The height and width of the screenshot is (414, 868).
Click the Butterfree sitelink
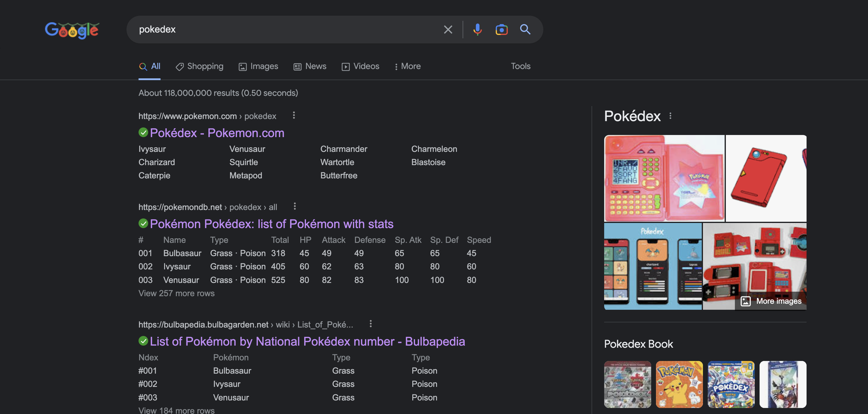pos(339,176)
